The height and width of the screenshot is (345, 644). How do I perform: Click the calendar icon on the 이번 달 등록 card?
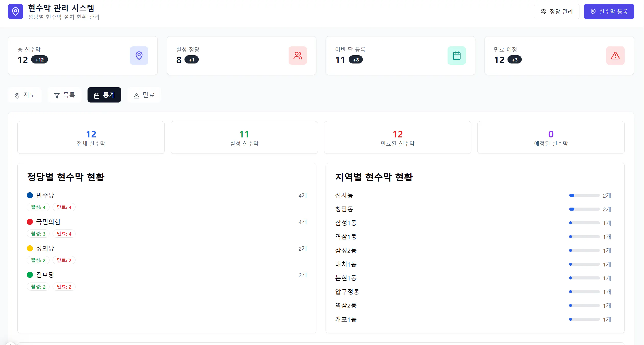pos(456,55)
